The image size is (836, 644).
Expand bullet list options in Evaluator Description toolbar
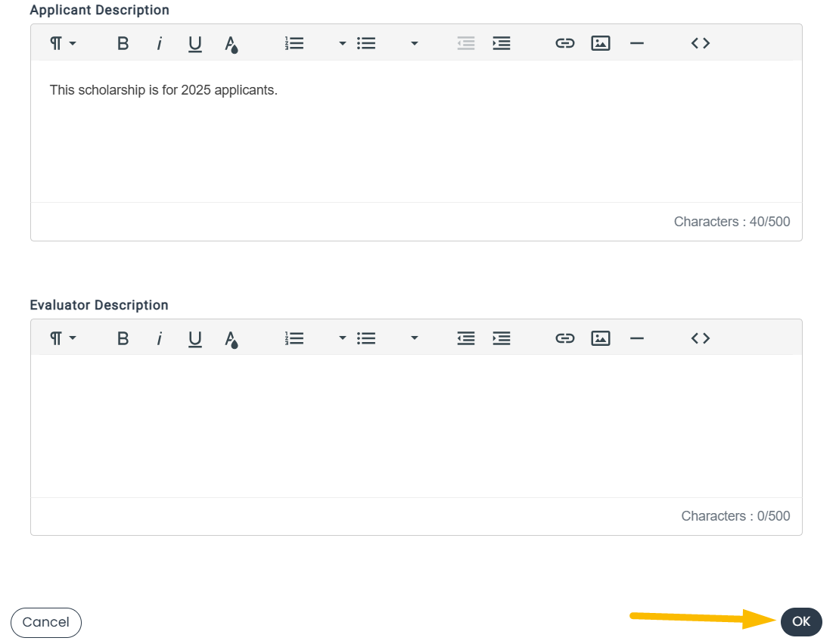click(x=415, y=338)
